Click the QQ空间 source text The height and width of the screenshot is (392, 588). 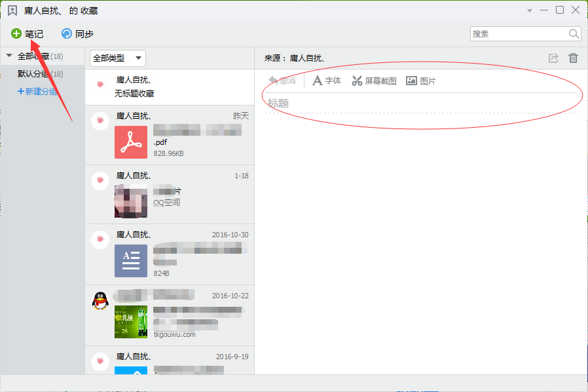click(167, 203)
